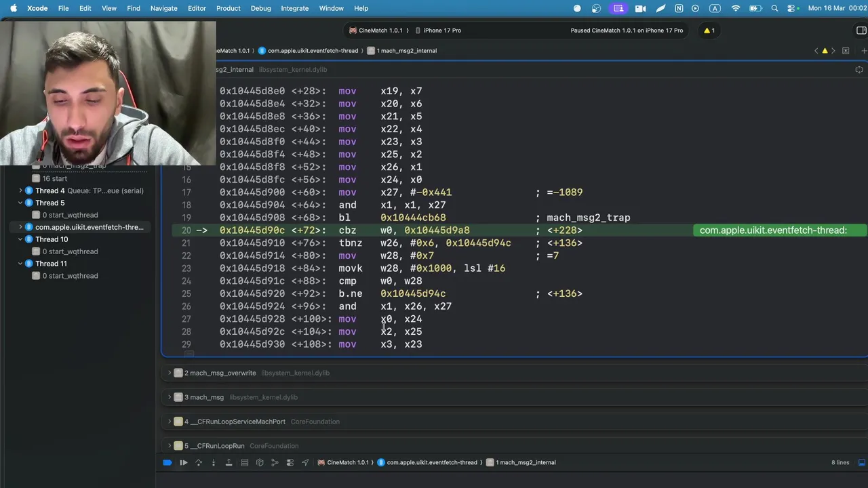Viewport: 868px width, 488px height.
Task: Open macOS Control Center icon
Action: click(x=791, y=8)
